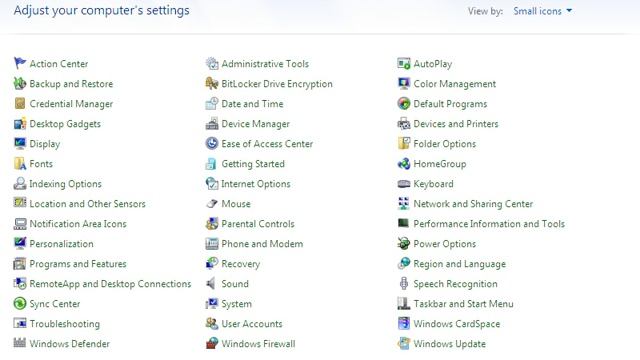Click the Color Management icon

click(x=404, y=83)
